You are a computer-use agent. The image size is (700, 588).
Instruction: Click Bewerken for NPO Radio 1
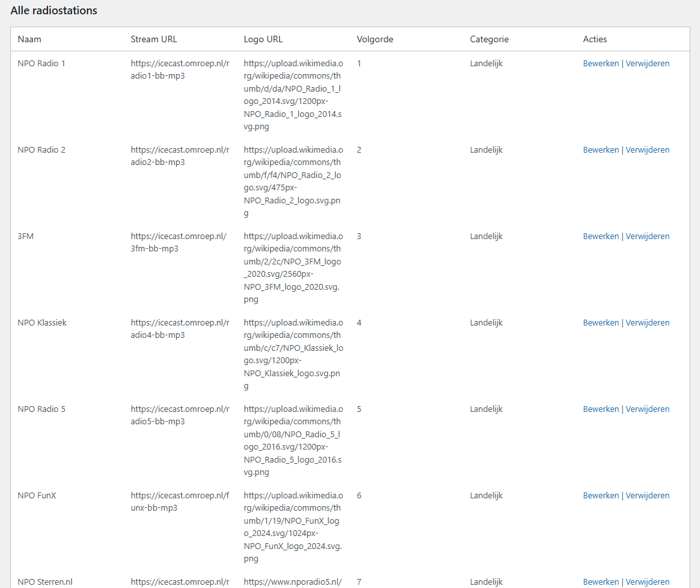pos(601,64)
